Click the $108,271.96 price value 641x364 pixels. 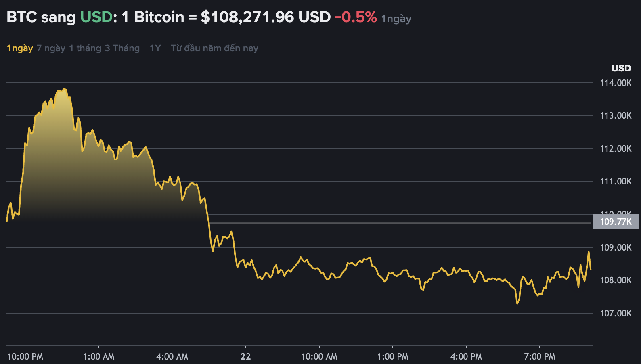click(247, 17)
